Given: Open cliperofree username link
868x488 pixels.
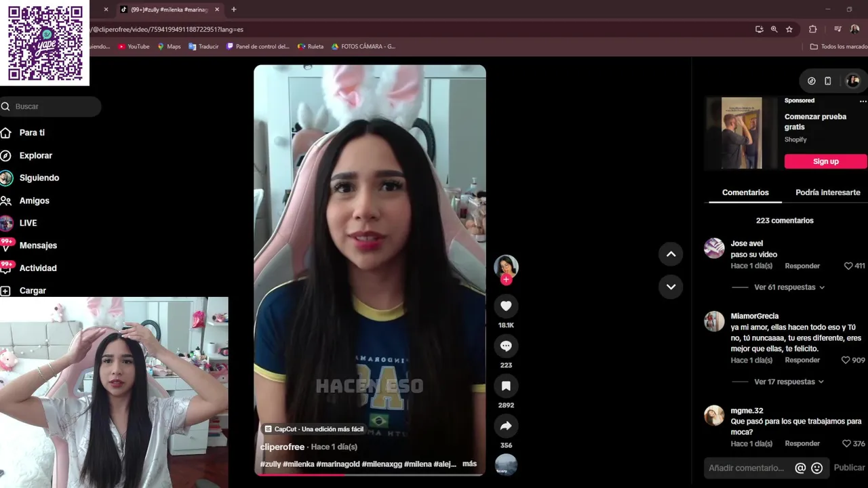Looking at the screenshot, I should click(x=282, y=447).
